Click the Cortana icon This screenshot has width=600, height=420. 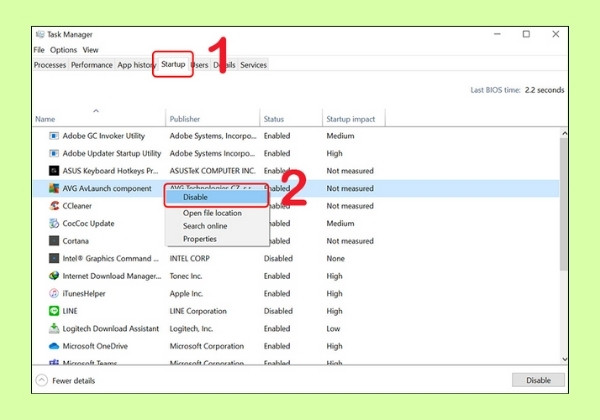tap(54, 241)
